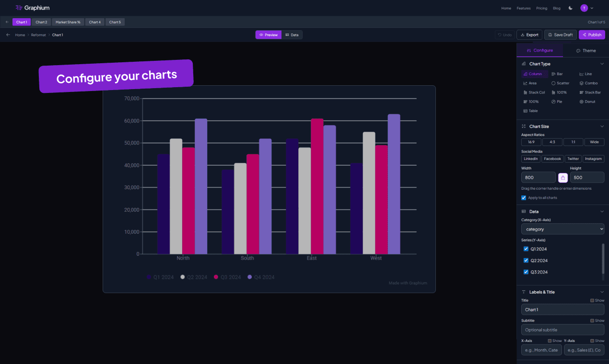The height and width of the screenshot is (364, 609).
Task: Toggle dark mode with the moon icon
Action: [571, 8]
